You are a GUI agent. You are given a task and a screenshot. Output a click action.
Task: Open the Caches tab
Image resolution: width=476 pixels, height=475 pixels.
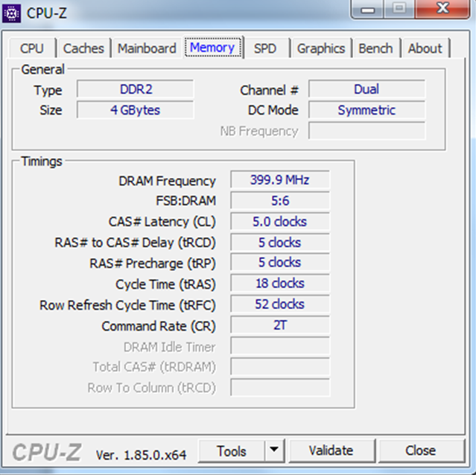pos(83,48)
